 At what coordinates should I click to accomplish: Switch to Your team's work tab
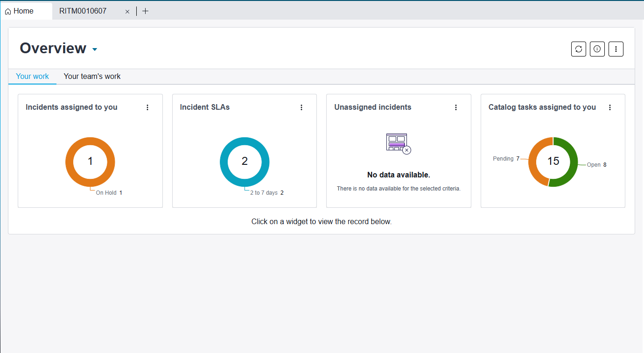92,76
